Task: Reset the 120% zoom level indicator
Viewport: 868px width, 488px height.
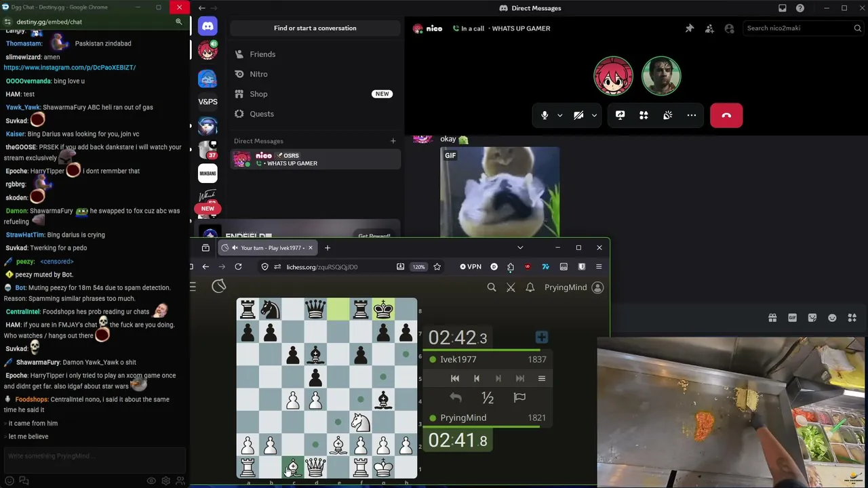Action: (x=419, y=267)
